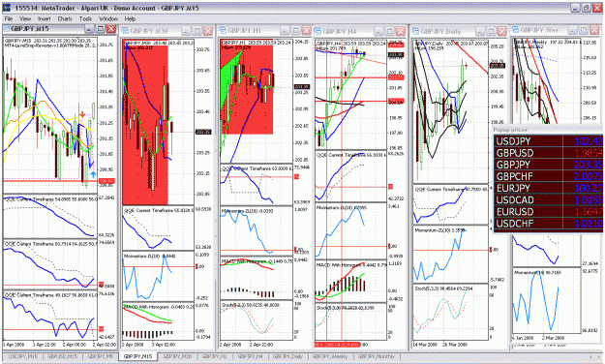Switch to the GBPUSD,M15 chart tab

62,356
